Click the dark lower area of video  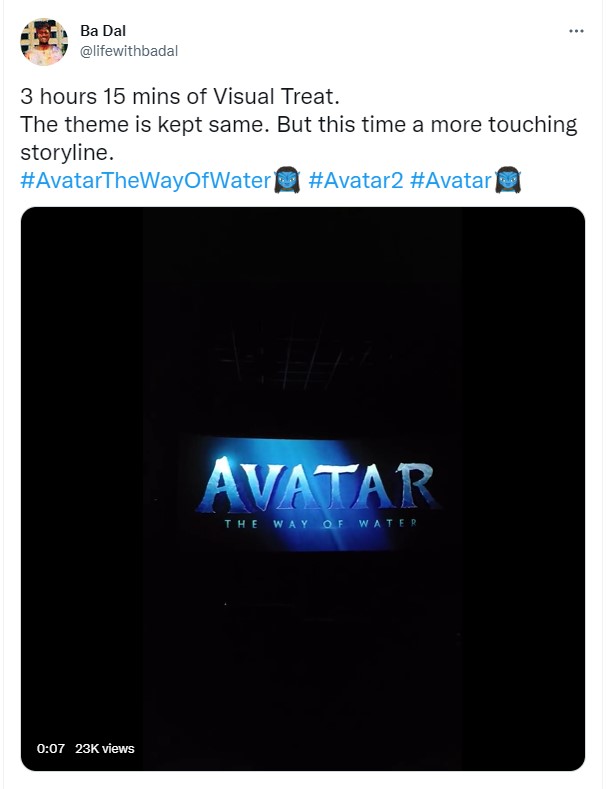(x=302, y=654)
